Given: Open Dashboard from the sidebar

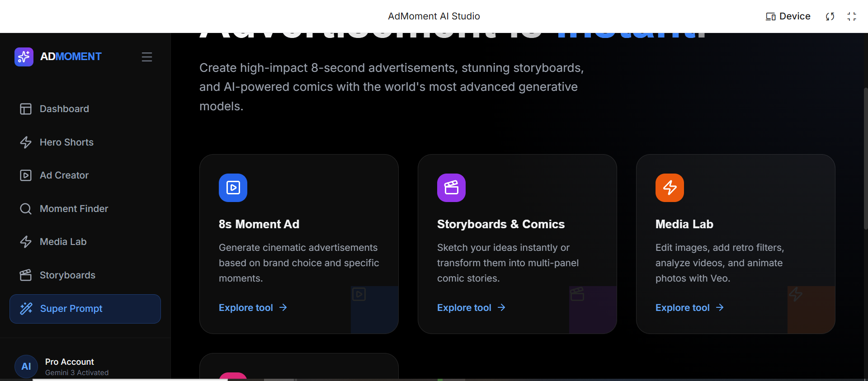Looking at the screenshot, I should [x=85, y=109].
